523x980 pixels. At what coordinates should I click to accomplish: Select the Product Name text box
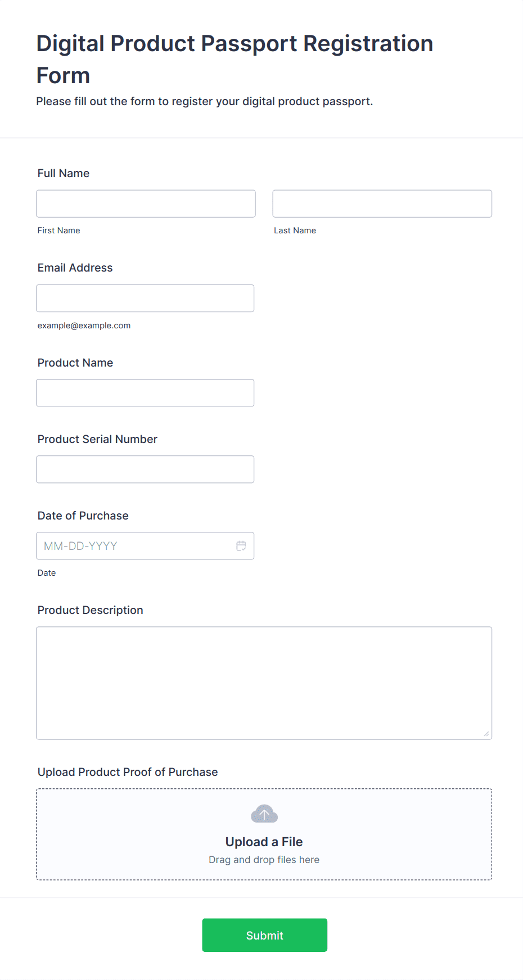tap(145, 392)
